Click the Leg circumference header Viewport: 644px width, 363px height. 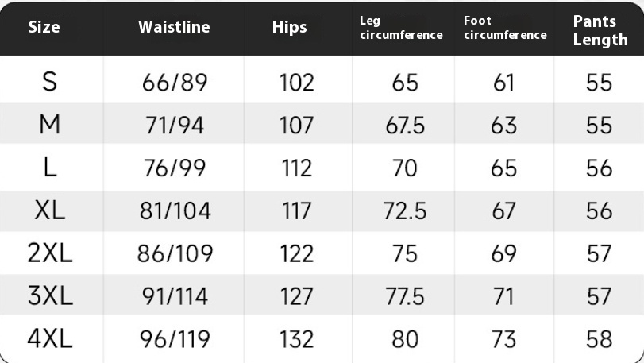[x=401, y=28]
